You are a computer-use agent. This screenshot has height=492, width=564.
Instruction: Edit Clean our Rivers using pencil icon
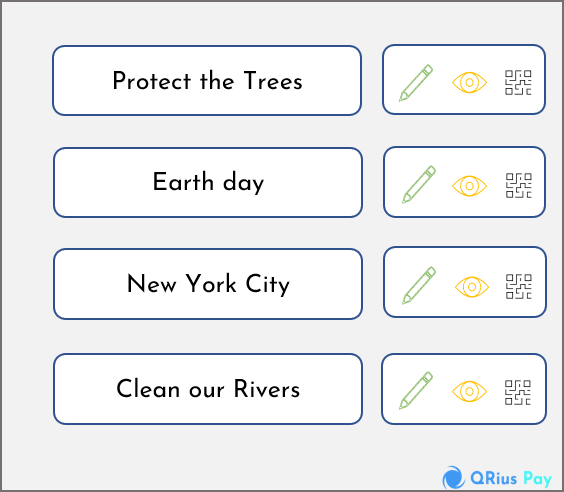[416, 391]
